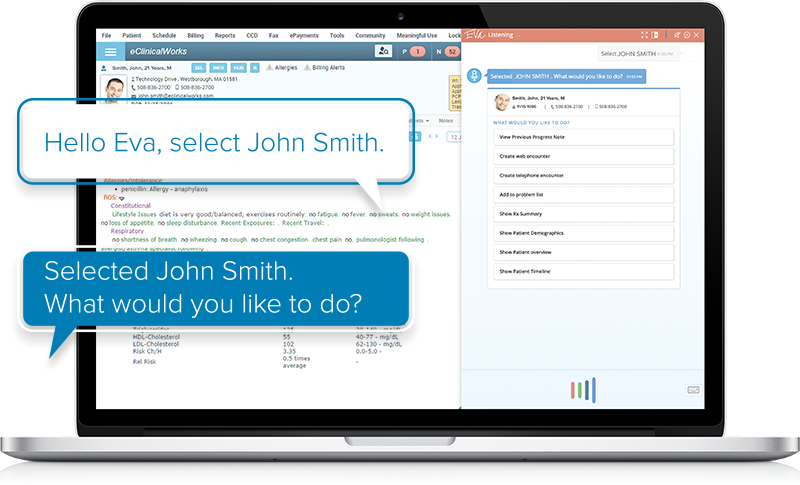Dock the Eva panel using split-view icon
800x485 pixels.
(655, 35)
